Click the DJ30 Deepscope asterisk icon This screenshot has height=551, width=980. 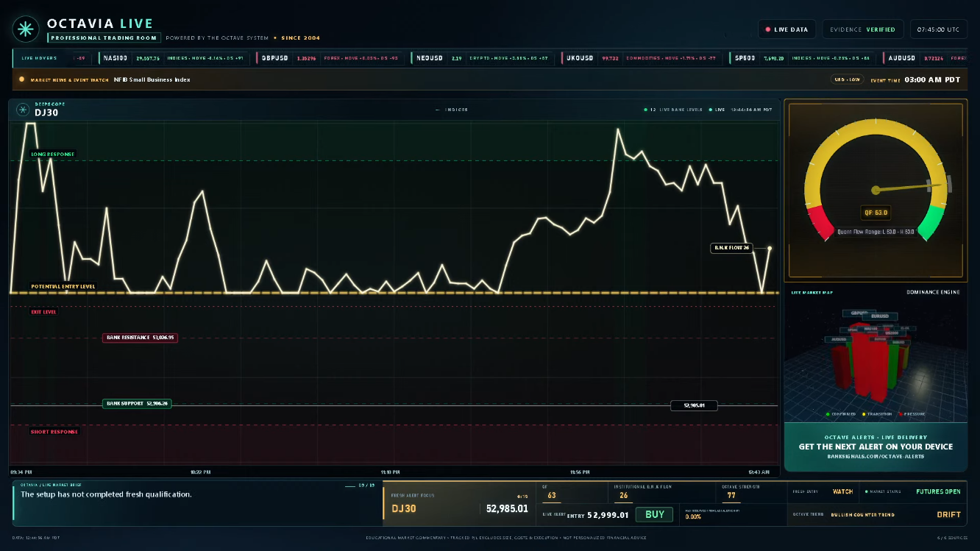tap(23, 110)
